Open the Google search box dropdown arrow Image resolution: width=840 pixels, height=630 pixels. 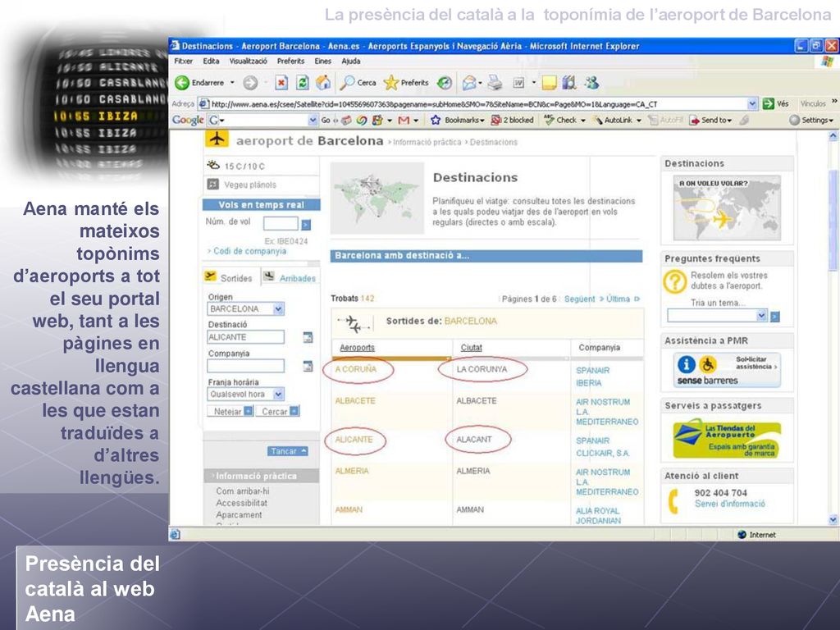coord(313,120)
